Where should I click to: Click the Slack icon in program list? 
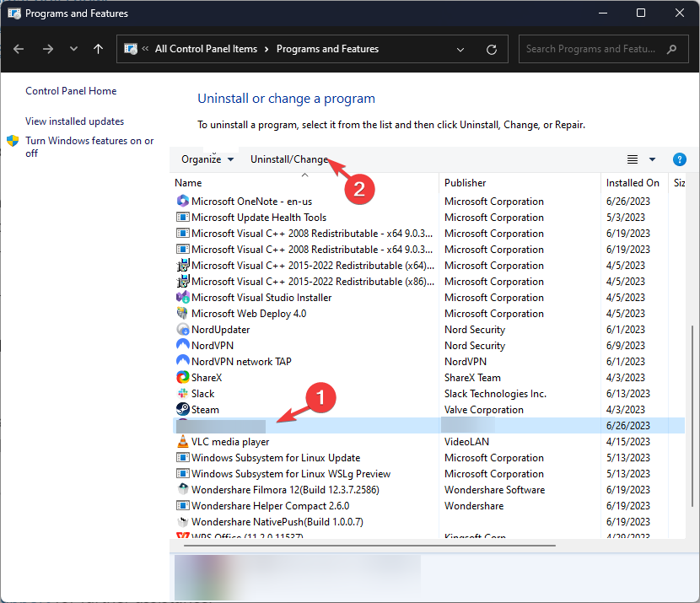pos(183,394)
